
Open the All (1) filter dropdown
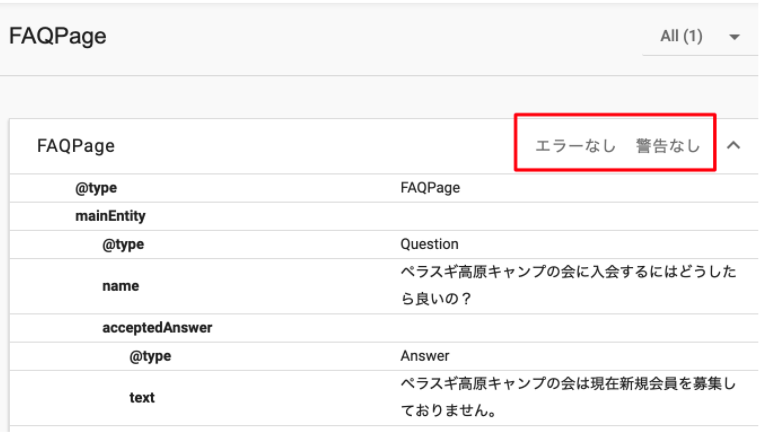coord(700,37)
